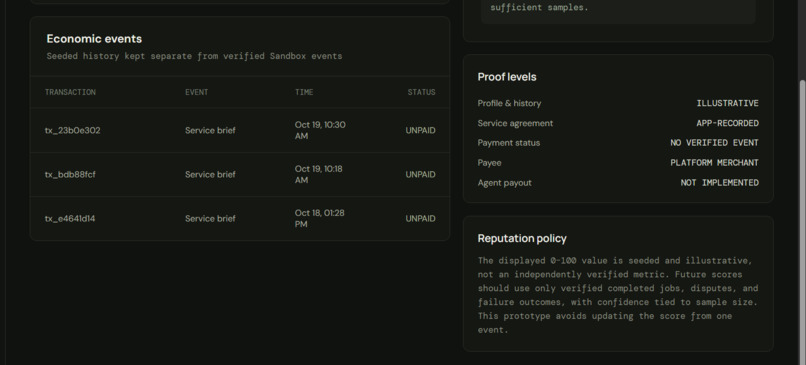This screenshot has height=365, width=806.
Task: Click transaction ID tx_bdb88fcf
Action: tap(70, 175)
